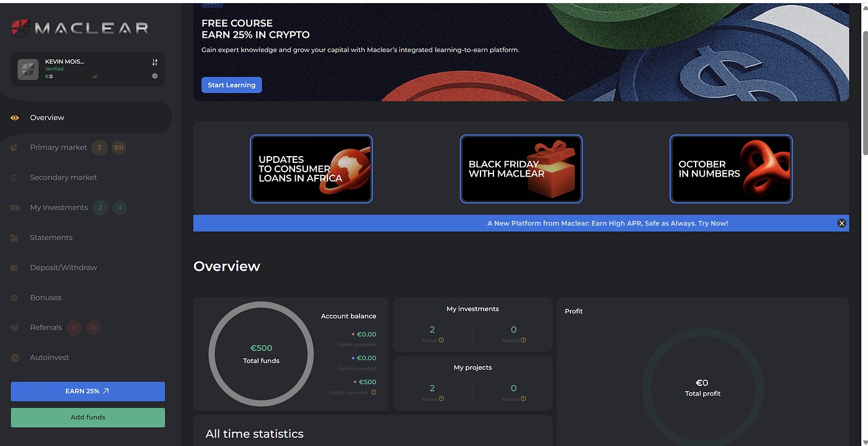The image size is (868, 446).
Task: Click the €500 Total funds value
Action: point(261,348)
